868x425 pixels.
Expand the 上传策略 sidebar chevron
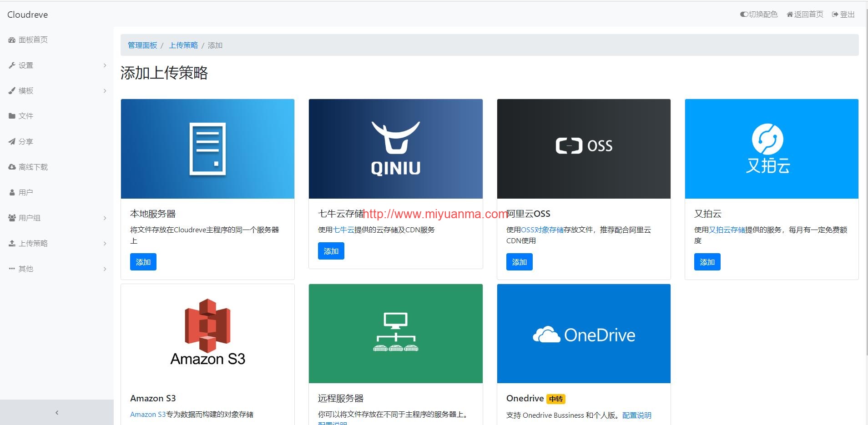(x=105, y=244)
